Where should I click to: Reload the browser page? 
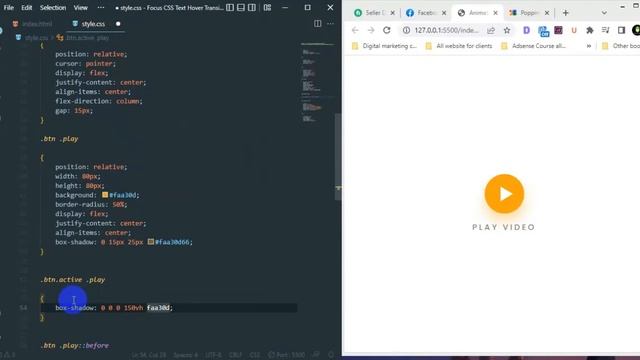pyautogui.click(x=387, y=30)
